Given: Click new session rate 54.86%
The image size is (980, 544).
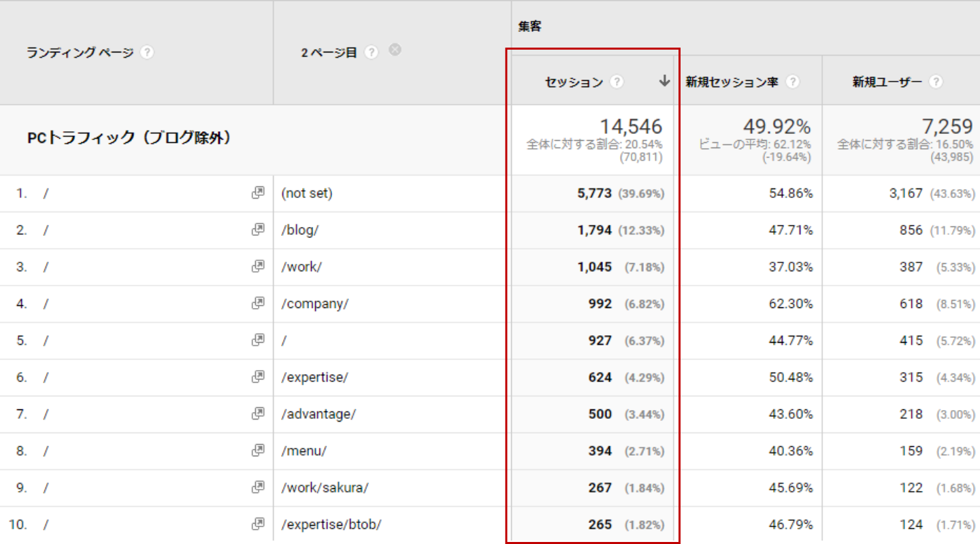Looking at the screenshot, I should [x=791, y=193].
